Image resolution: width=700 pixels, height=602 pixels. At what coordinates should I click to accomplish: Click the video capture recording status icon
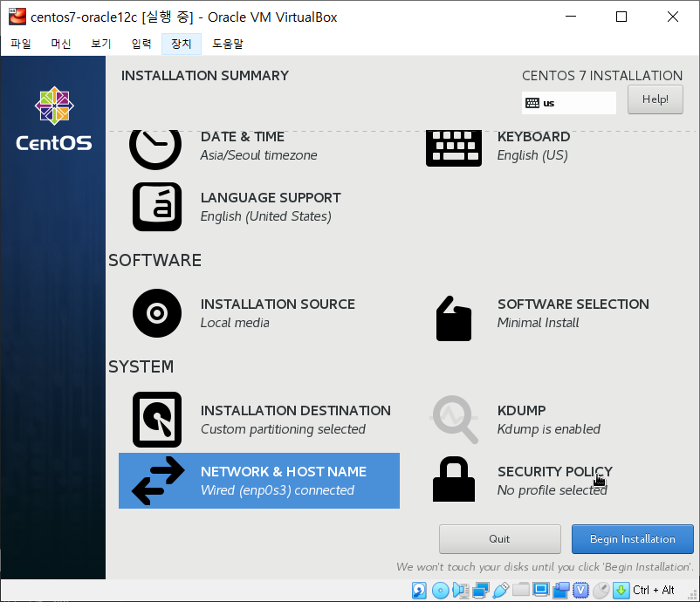pyautogui.click(x=561, y=591)
